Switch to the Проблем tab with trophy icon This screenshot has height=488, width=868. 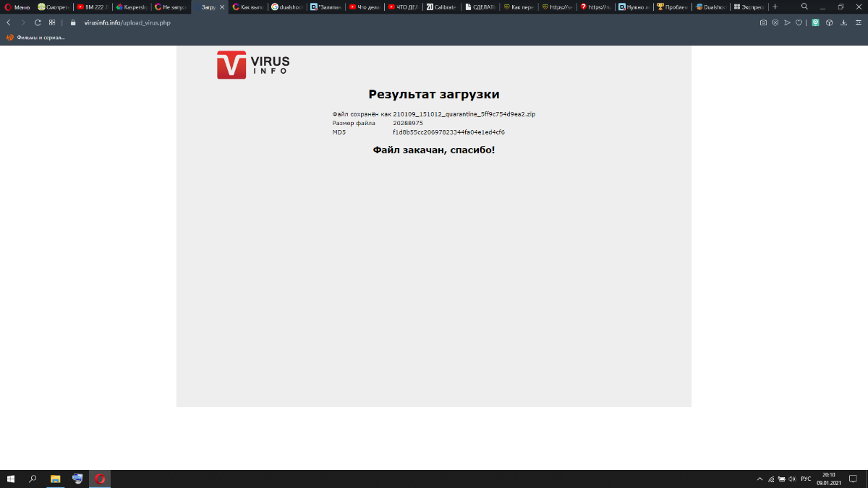673,7
